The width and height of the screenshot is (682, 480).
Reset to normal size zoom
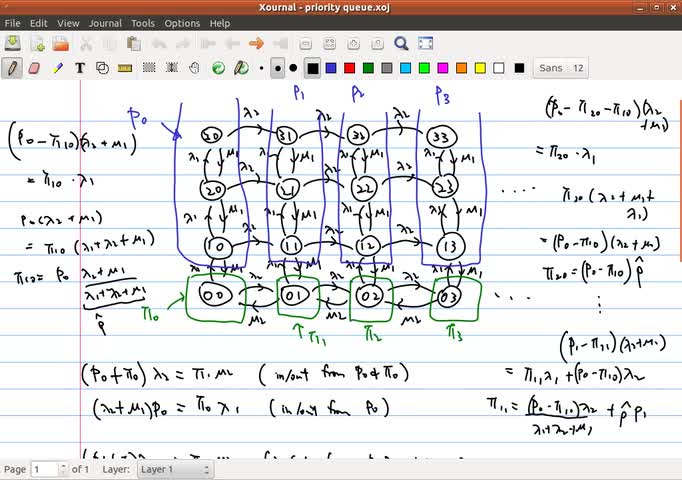coord(377,43)
